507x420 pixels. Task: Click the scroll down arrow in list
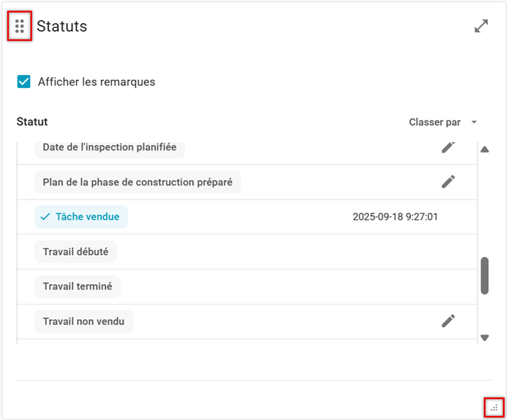tap(484, 338)
